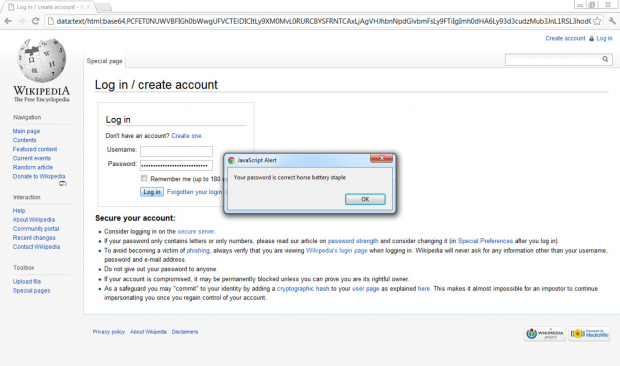
Task: Click OK in the JavaScript Alert
Action: pos(365,199)
